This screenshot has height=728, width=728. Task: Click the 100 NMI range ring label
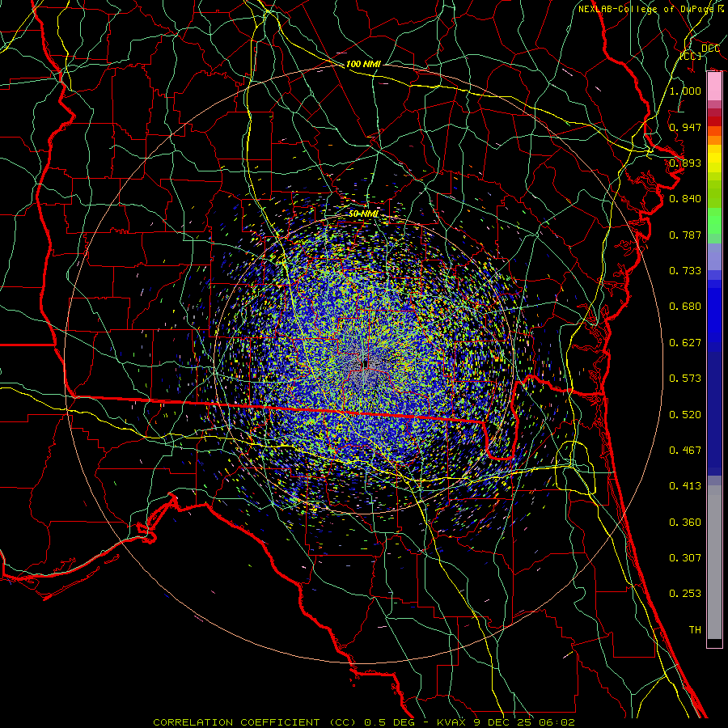[363, 64]
